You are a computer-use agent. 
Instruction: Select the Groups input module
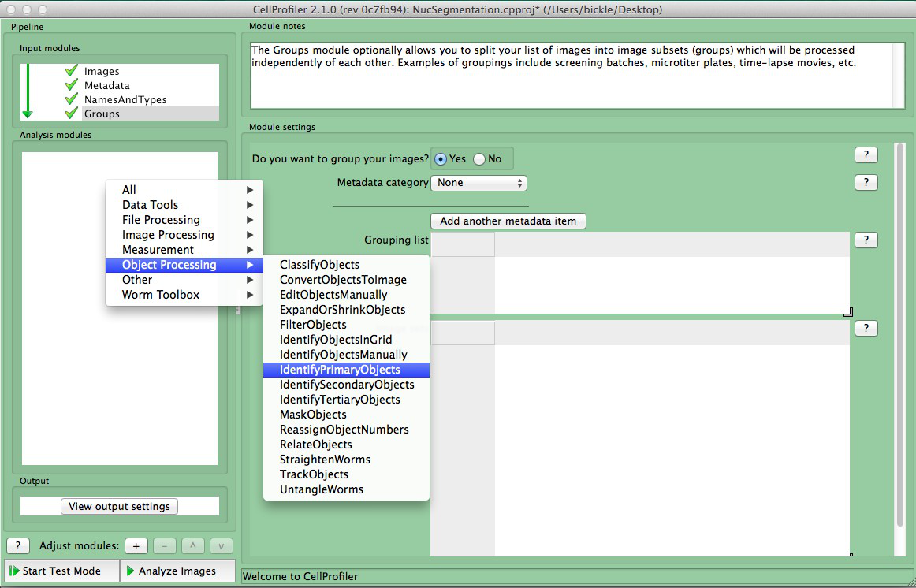102,114
